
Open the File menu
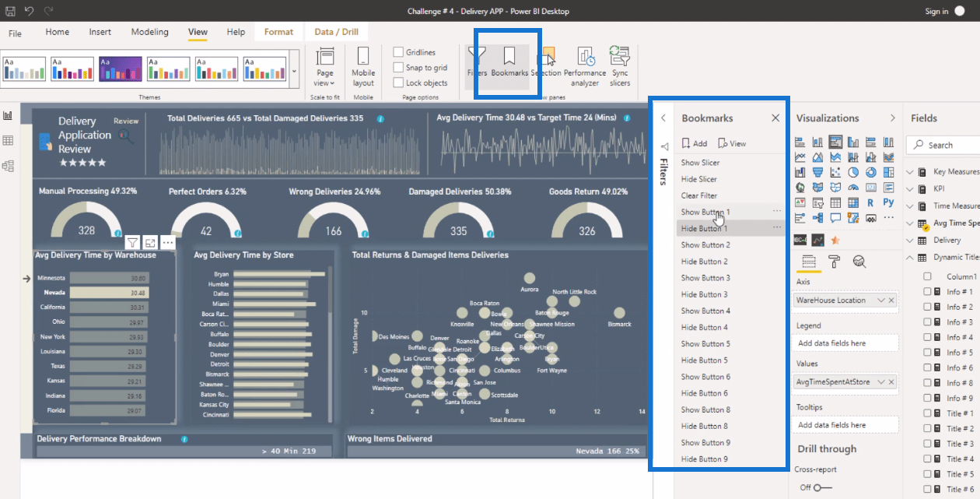pyautogui.click(x=15, y=33)
